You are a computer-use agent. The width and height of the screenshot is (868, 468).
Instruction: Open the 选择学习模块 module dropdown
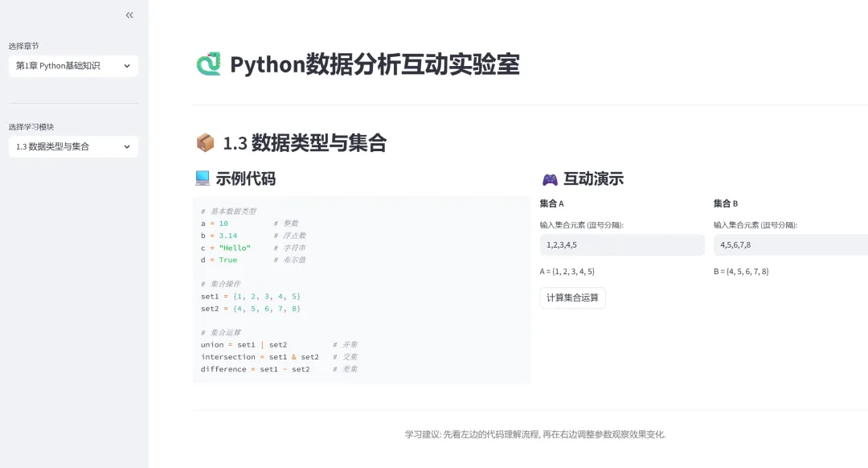(73, 147)
